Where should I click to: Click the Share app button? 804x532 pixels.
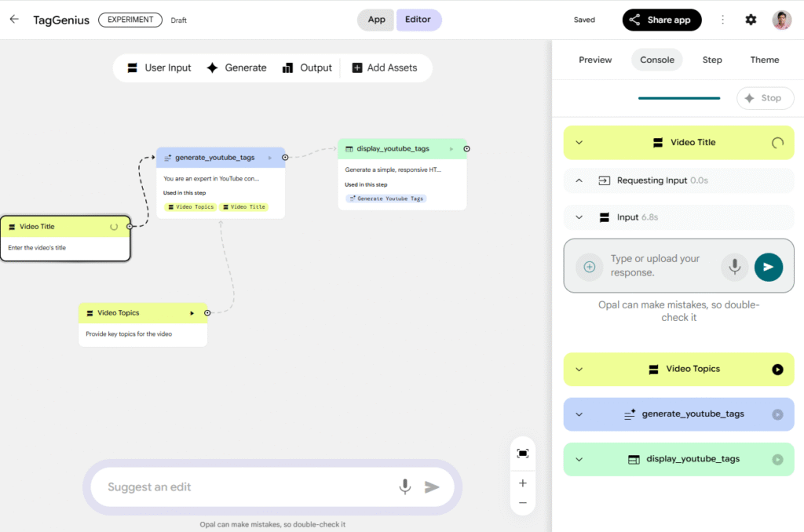pos(661,20)
